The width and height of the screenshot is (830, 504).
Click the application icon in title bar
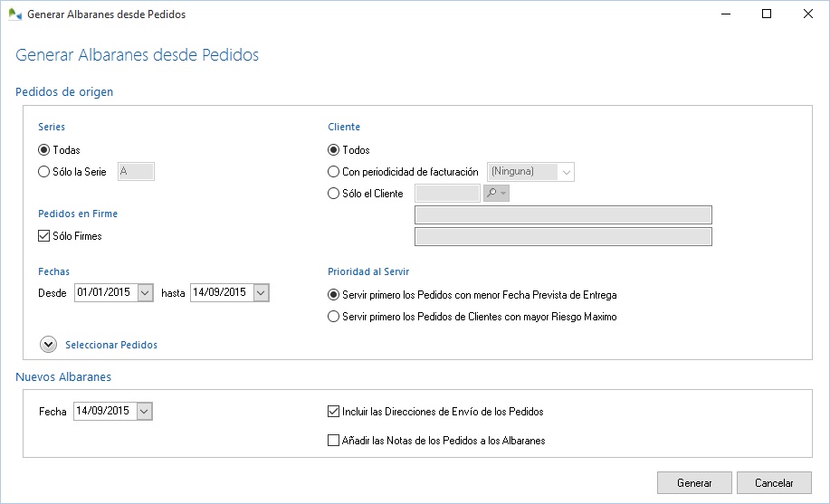click(14, 14)
